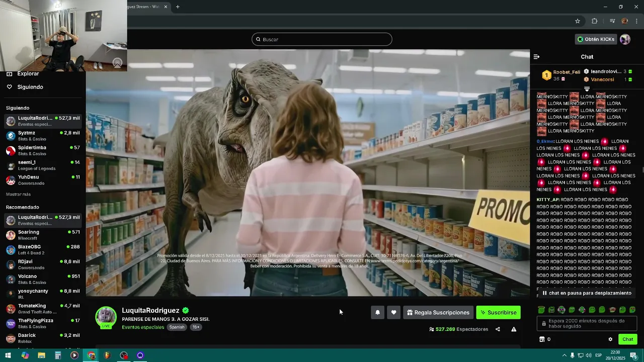Screen dimensions: 644x362
Task: Select the last green emote in quick emotes
Action: (x=632, y=310)
